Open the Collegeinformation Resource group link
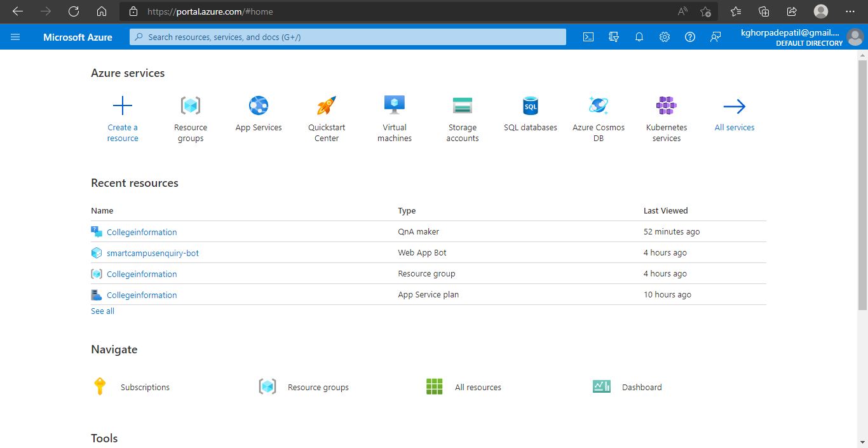This screenshot has width=868, height=448. (142, 274)
